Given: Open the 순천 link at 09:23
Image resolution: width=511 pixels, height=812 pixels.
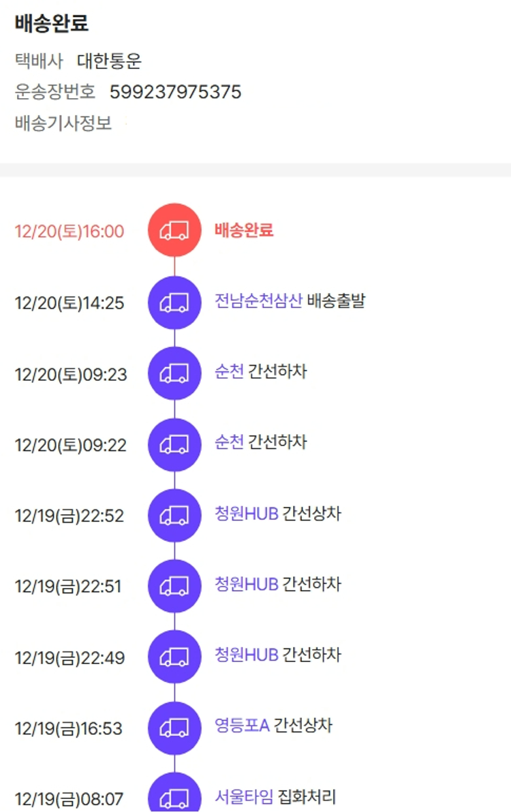Looking at the screenshot, I should point(229,372).
